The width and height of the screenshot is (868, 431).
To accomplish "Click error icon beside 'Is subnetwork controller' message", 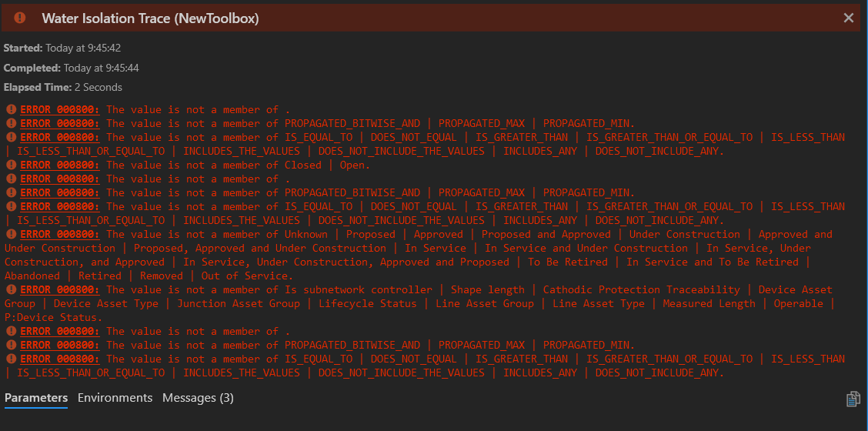I will [11, 289].
